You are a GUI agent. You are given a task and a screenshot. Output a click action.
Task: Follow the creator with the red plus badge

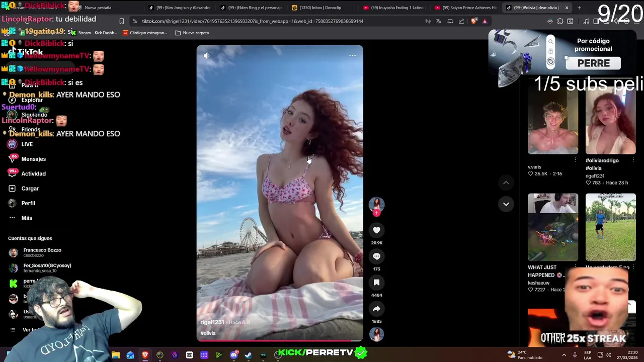tap(376, 213)
